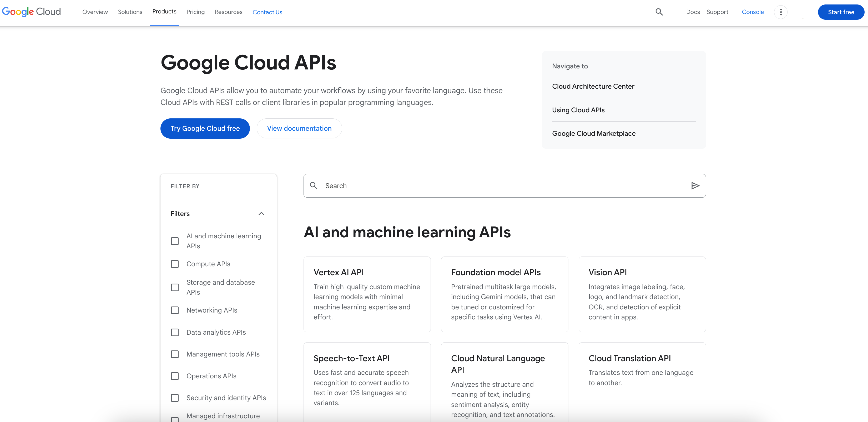This screenshot has width=868, height=422.
Task: Click the magnifier icon inside the search box
Action: [x=313, y=186]
